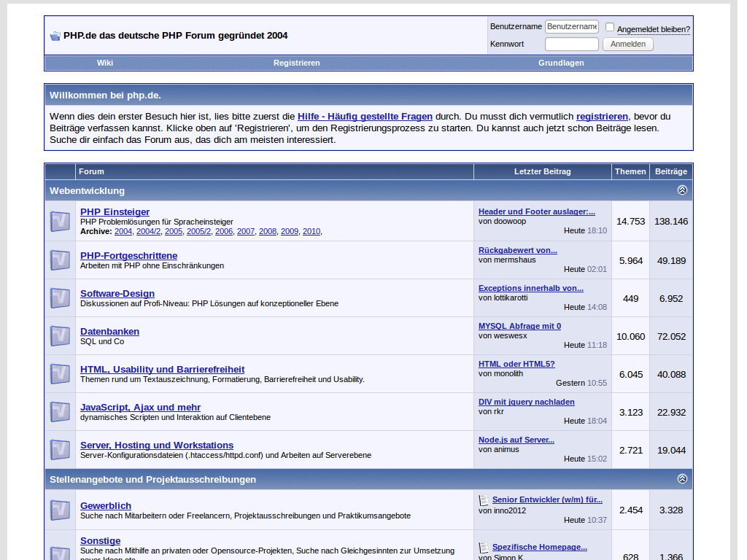747x560 pixels.
Task: Open HTML oder HTML5? thread
Action: tap(516, 365)
